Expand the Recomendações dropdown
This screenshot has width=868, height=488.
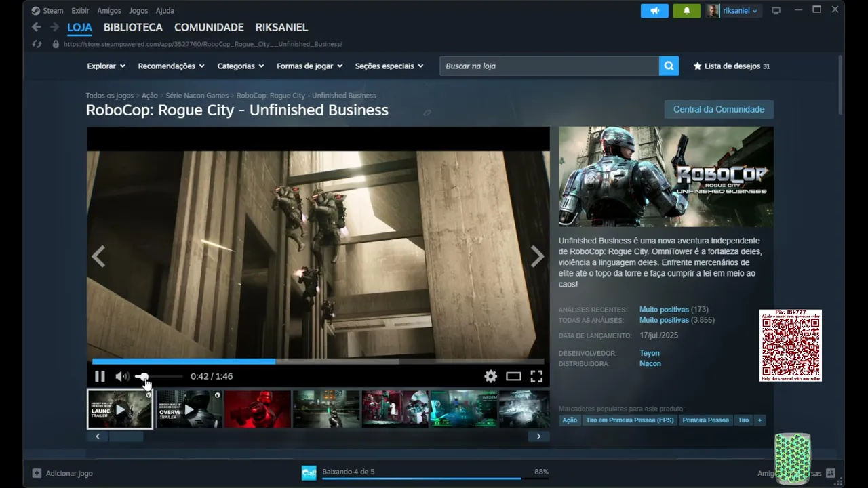(x=171, y=66)
